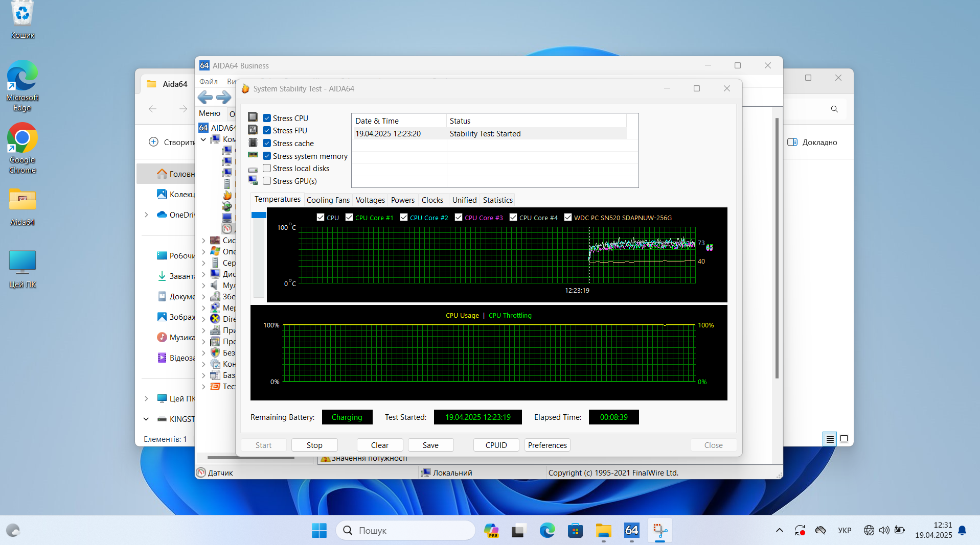This screenshot has width=980, height=545.
Task: Show hidden system tray icons chevron
Action: click(779, 530)
